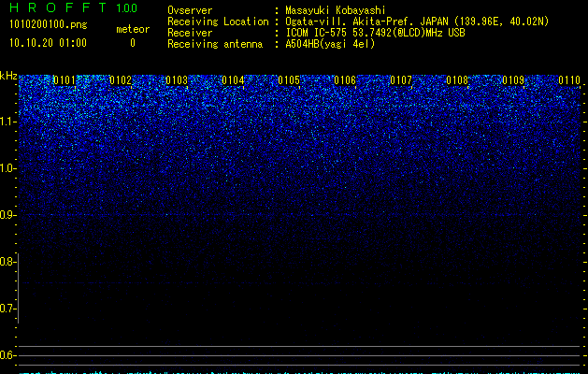
Task: Select the Ogata-vill. Akita-Pref. JAPAN location text
Action: [417, 22]
